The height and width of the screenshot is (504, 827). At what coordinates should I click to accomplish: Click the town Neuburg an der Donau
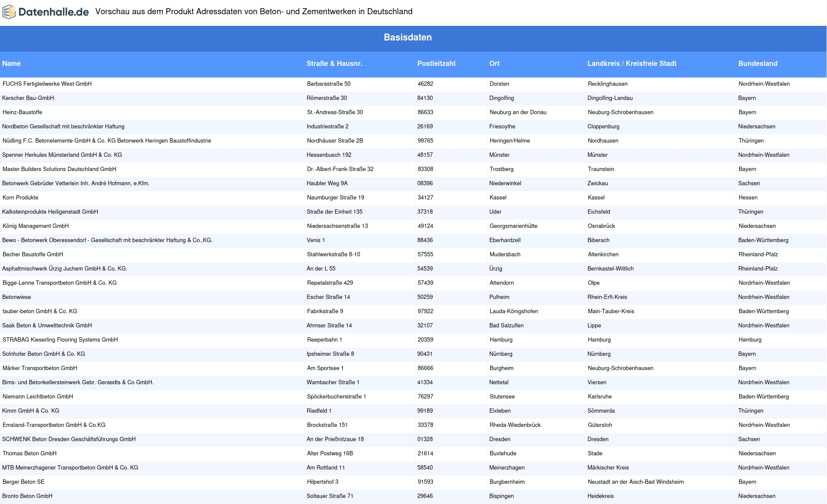click(x=518, y=112)
